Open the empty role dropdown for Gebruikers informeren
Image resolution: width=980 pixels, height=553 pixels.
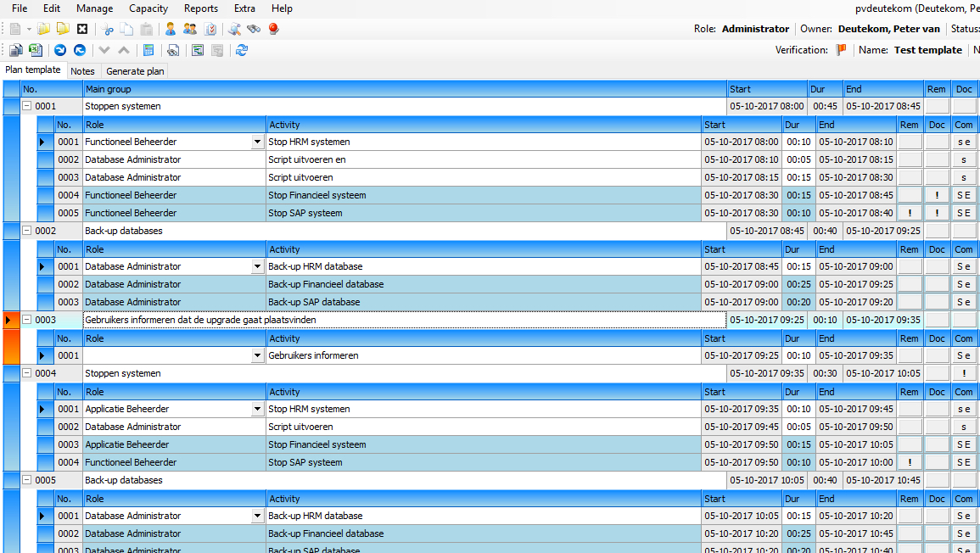pos(257,355)
